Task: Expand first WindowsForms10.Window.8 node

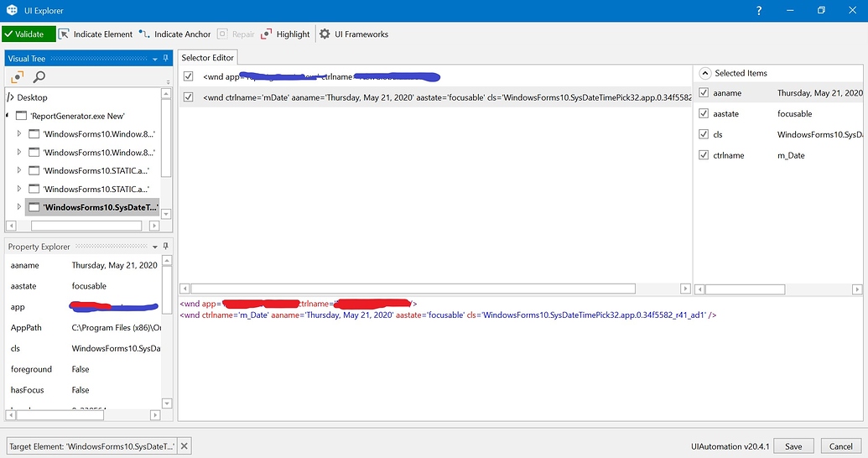Action: pos(18,133)
